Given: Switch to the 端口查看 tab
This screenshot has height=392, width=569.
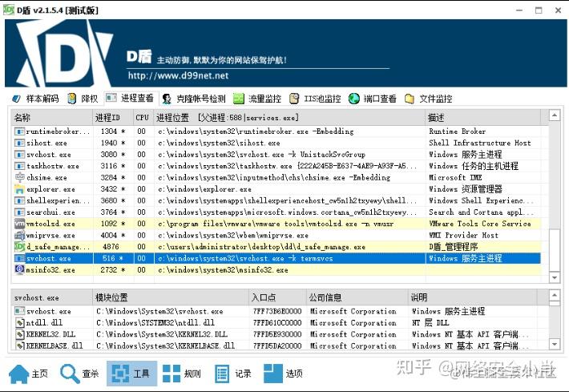Looking at the screenshot, I should tap(373, 99).
